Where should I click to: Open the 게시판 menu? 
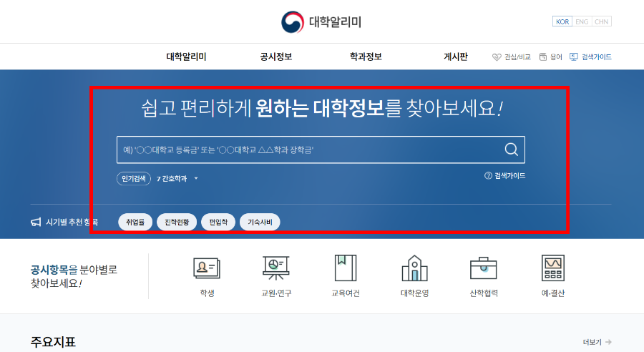(x=456, y=57)
